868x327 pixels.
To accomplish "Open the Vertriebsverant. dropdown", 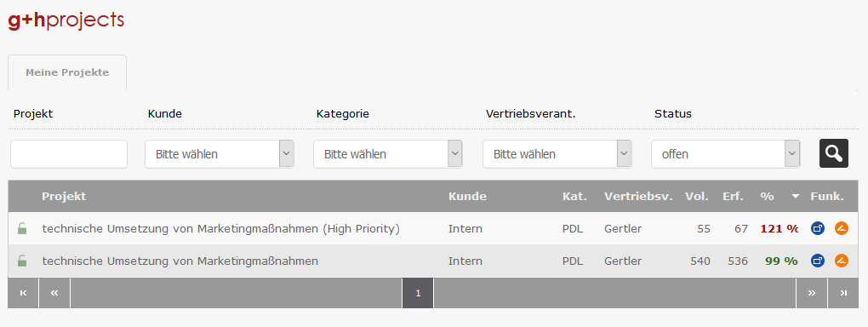I will tap(557, 154).
